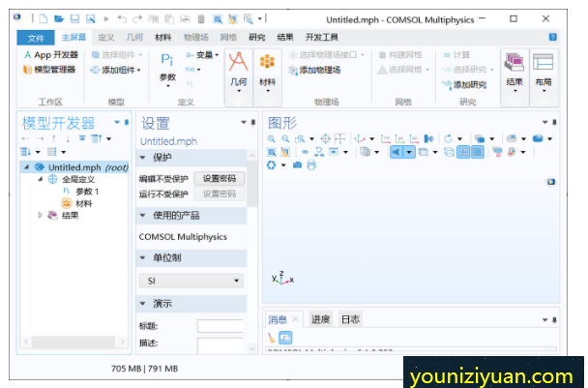Click the Zoom Out magnifier in Graphics toolbar
Viewport: 588px width, 388px height.
tap(285, 138)
